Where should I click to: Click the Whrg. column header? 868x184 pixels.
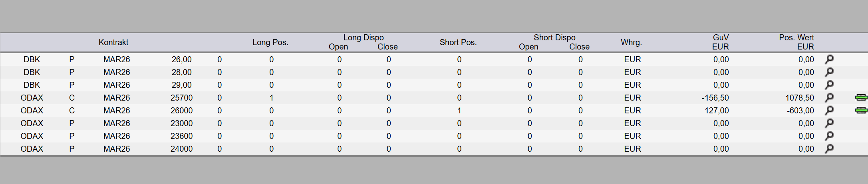[631, 42]
